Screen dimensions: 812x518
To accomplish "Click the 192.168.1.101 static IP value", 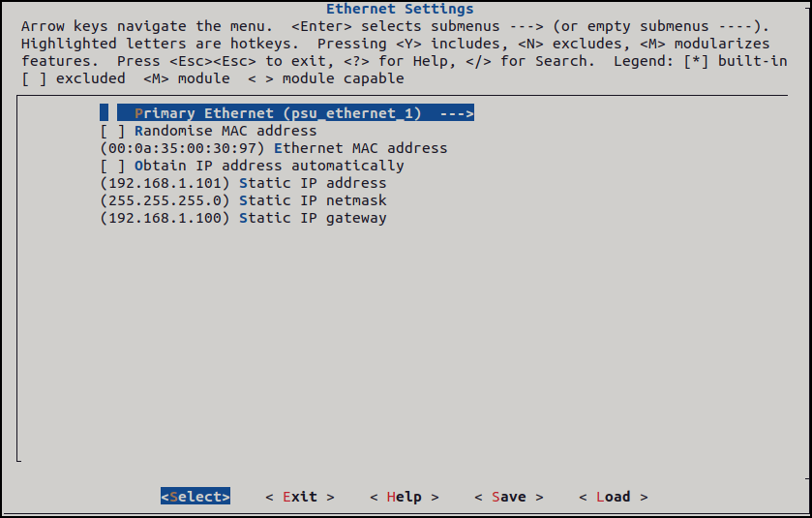I will click(165, 183).
